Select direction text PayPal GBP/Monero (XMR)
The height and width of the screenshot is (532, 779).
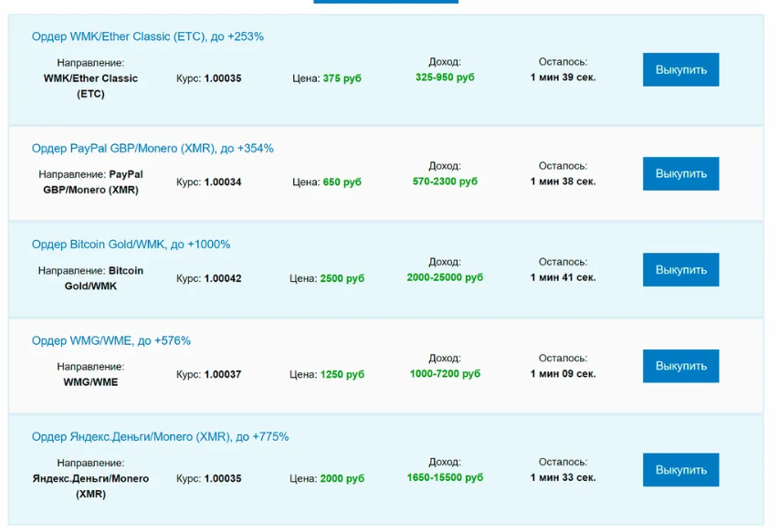pos(93,183)
